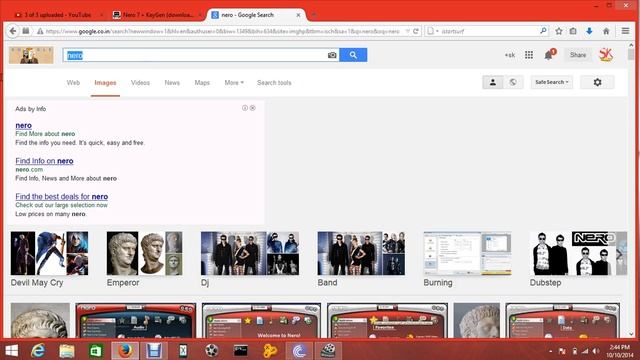Screen dimensions: 640x360
Task: Open the Windows Start button
Action: [11, 351]
